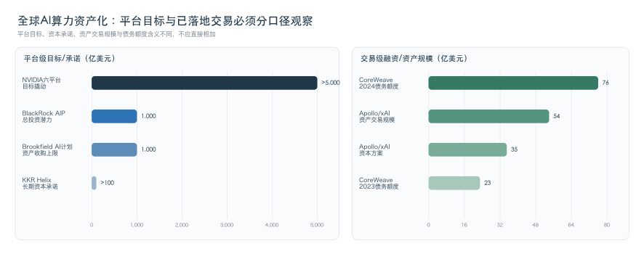The height and width of the screenshot is (267, 644).
Task: Click the >100 value label
Action: tap(107, 183)
